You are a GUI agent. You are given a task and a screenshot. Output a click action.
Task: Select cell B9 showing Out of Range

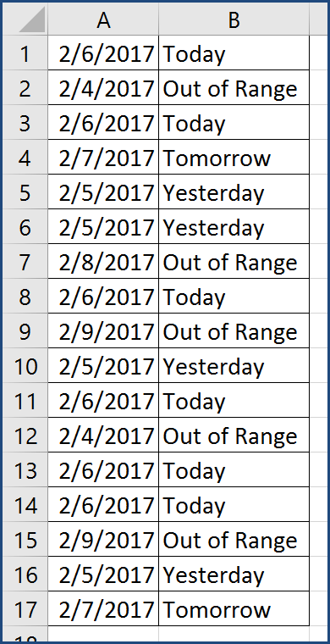click(x=234, y=331)
